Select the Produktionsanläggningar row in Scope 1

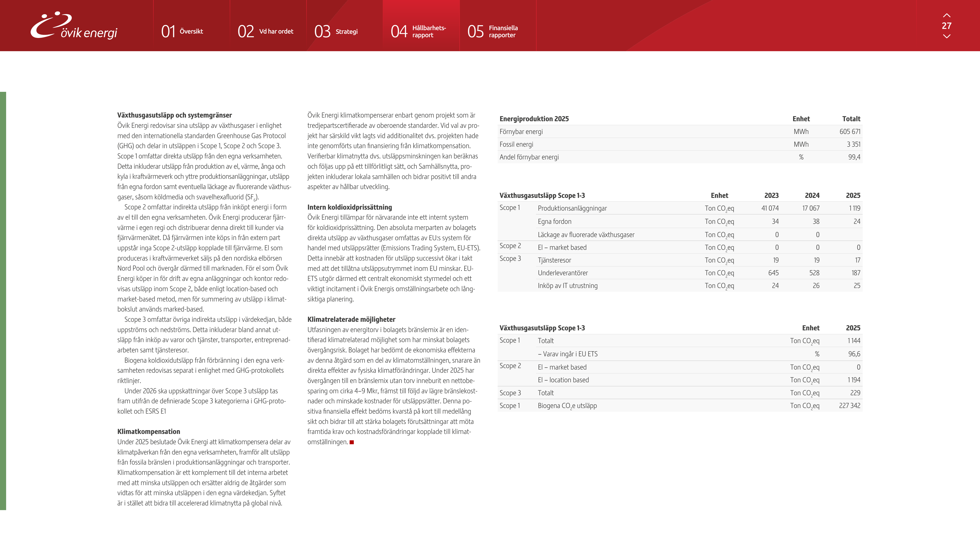click(680, 208)
